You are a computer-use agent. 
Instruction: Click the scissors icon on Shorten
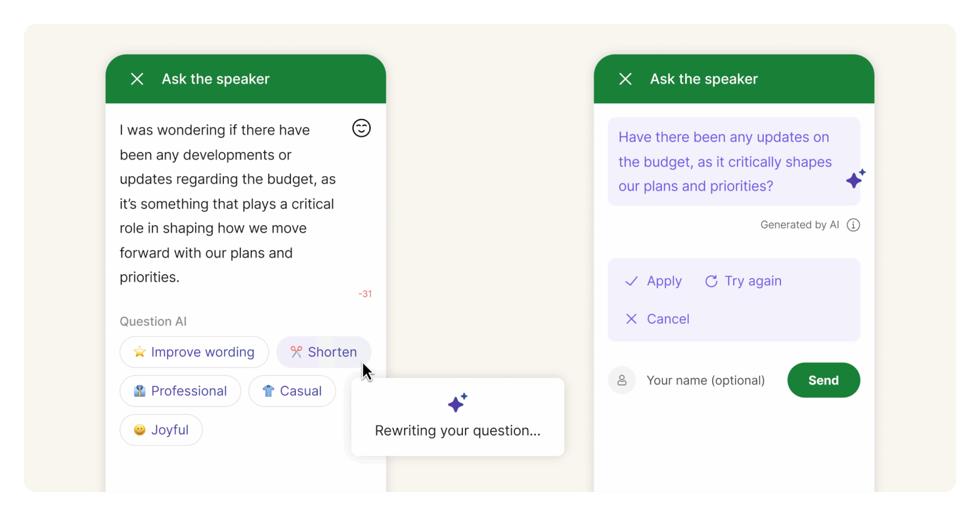coord(296,352)
